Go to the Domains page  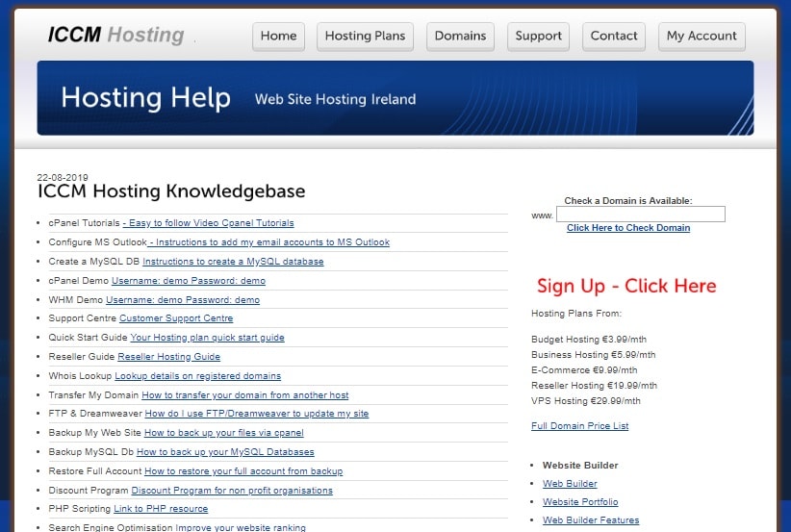460,37
